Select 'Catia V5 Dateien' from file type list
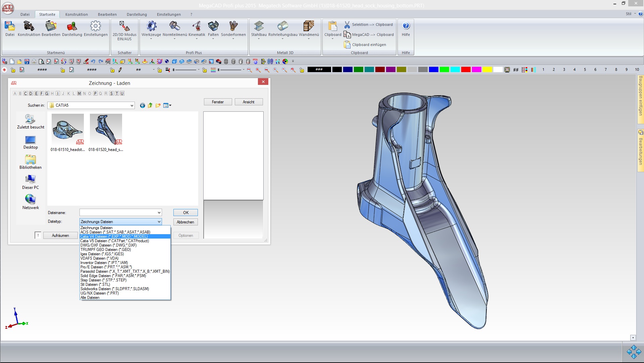644x363 pixels. [x=125, y=241]
